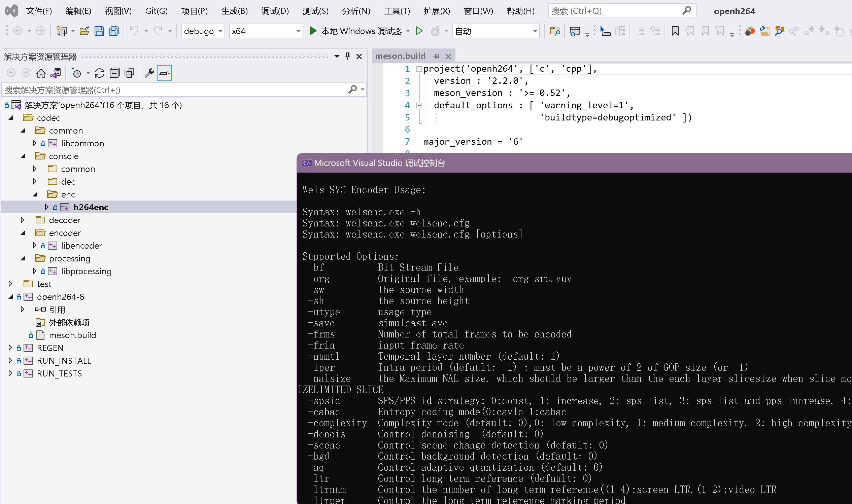Start without debugging green outline arrow
Screen dimensions: 852x504
(x=419, y=31)
